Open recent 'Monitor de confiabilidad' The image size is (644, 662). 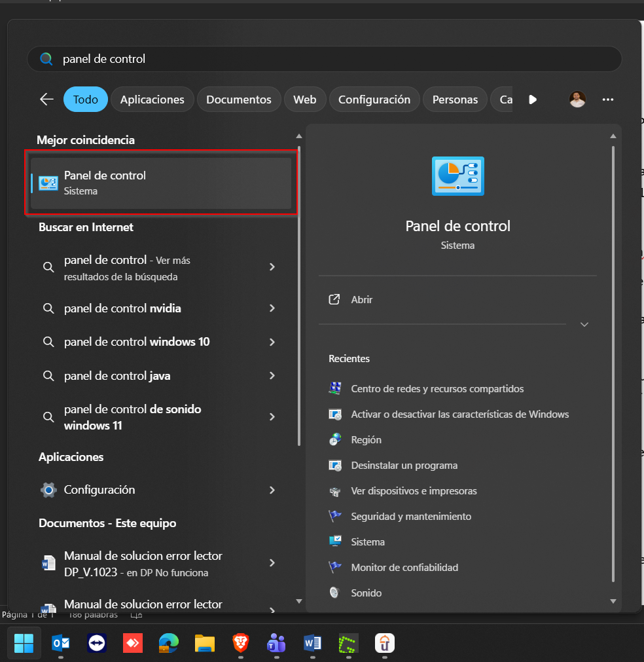(x=404, y=568)
